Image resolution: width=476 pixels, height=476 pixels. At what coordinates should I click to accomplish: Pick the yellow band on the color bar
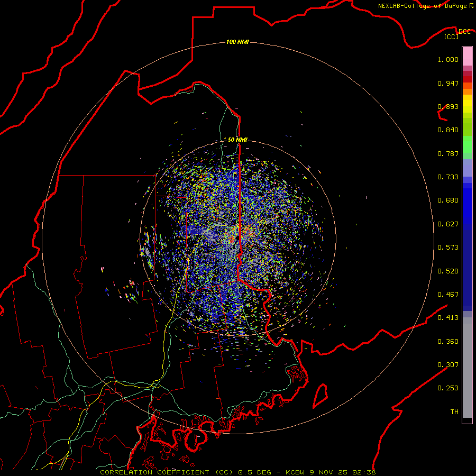pos(467,104)
